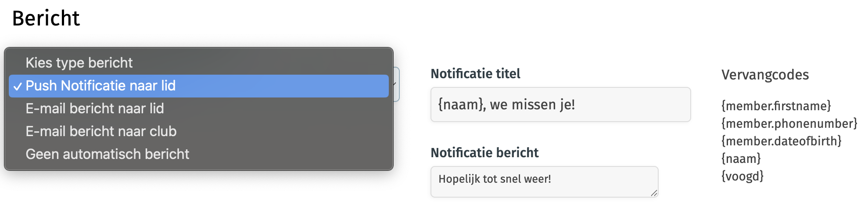Click the select box edge behind the dropdown list
Screen dimensions: 868x202
point(396,84)
